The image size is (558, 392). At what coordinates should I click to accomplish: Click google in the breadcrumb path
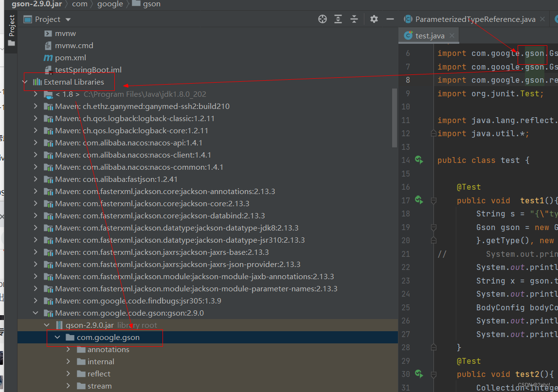[110, 4]
